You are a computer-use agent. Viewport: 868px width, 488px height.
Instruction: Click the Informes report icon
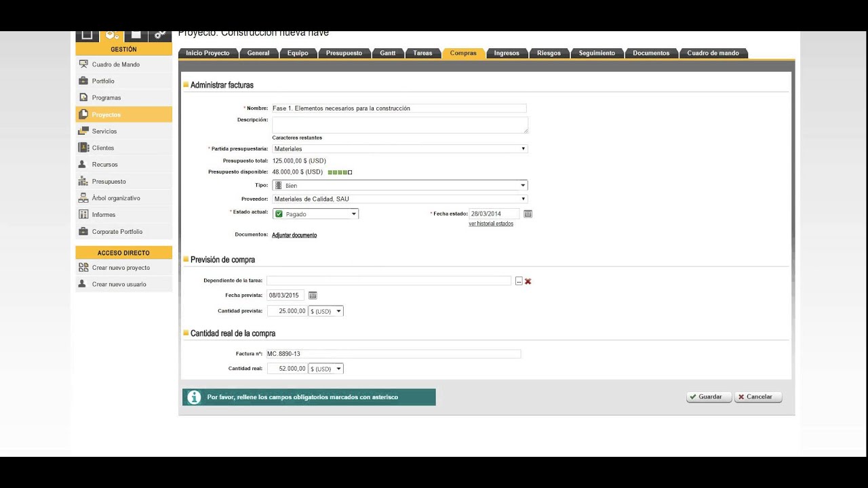[83, 215]
